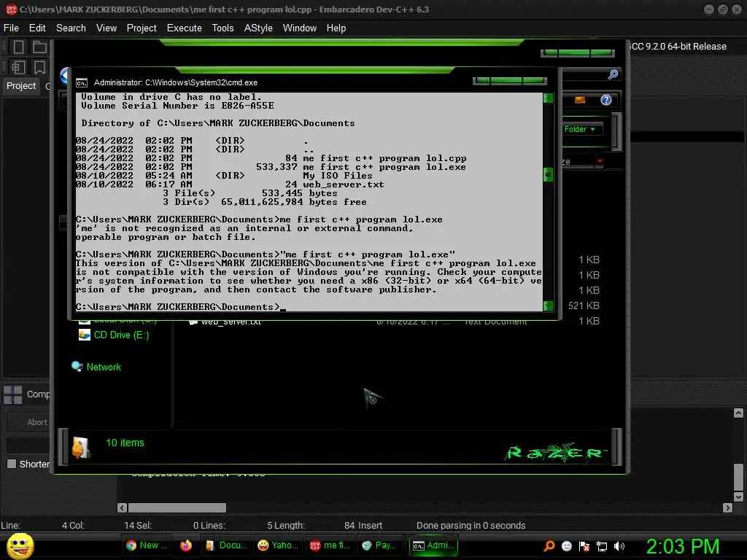
Task: Click the 'GCC 9.2.0 64-bit Release' compiler selector
Action: (x=678, y=47)
